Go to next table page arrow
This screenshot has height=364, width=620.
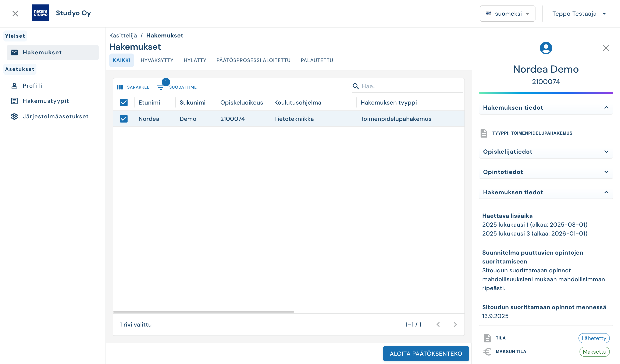click(x=455, y=324)
